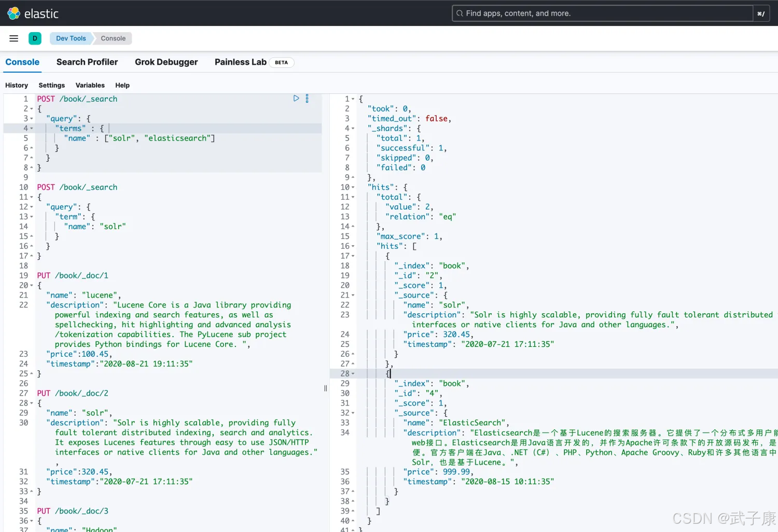The image size is (778, 532).
Task: Open the History panel
Action: click(x=17, y=86)
